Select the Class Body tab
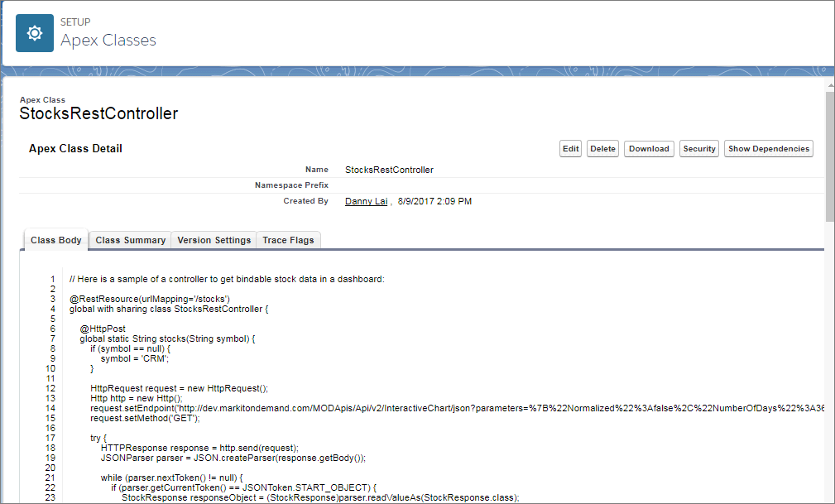The image size is (835, 504). coord(55,240)
